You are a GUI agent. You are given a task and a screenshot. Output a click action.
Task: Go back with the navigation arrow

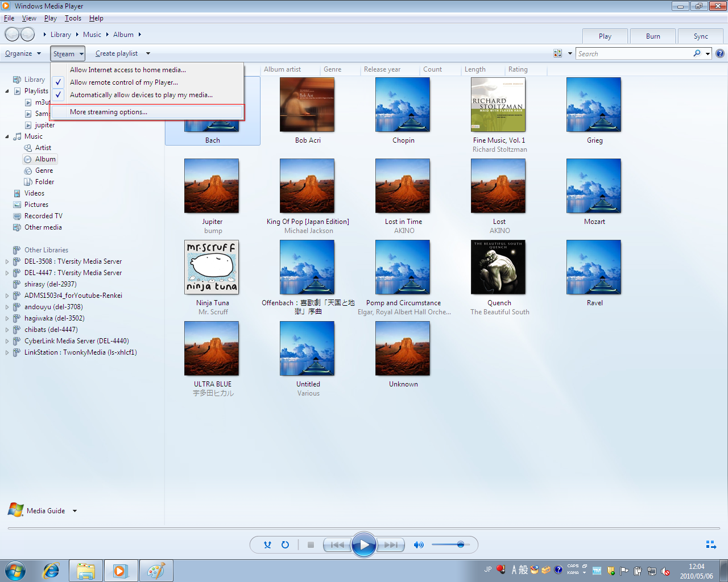tap(12, 35)
